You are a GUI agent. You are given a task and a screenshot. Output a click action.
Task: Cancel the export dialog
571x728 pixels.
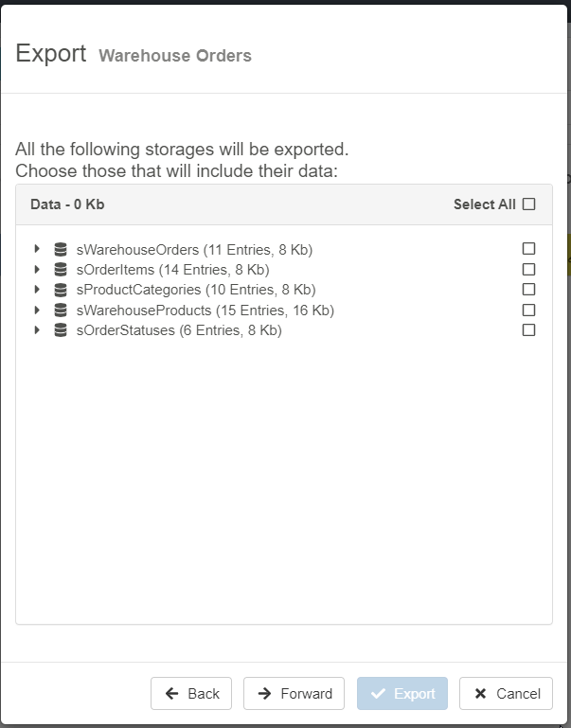pos(506,694)
